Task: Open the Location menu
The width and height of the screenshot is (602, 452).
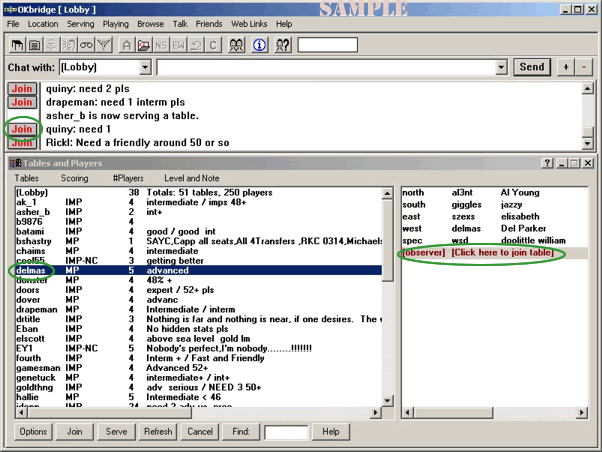Action: coord(43,24)
